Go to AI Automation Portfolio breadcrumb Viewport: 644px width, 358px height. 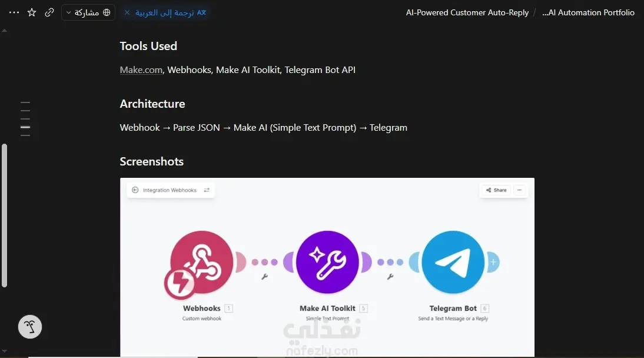click(x=588, y=12)
